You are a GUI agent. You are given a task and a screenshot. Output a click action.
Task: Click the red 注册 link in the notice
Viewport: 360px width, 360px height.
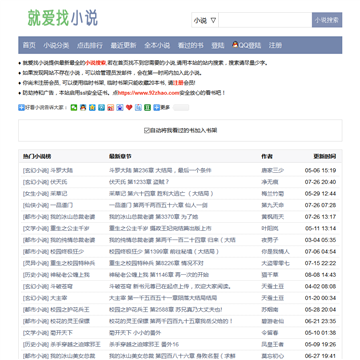point(179,83)
